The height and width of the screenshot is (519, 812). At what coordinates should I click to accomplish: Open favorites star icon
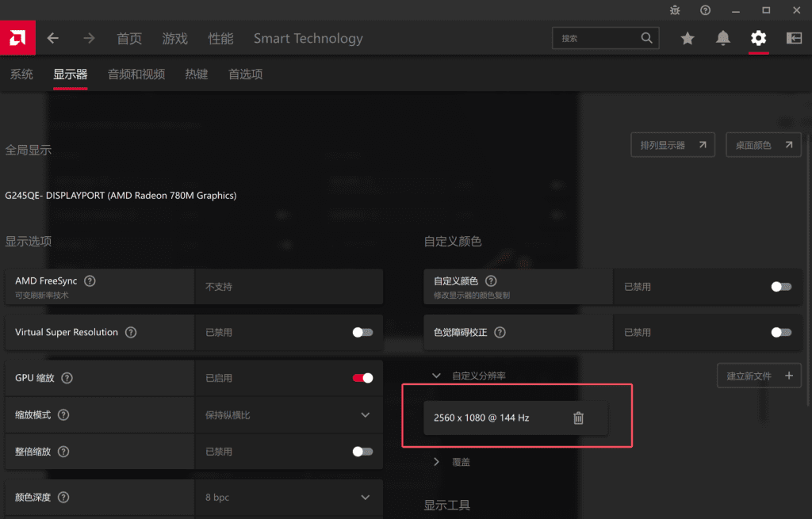coord(688,38)
